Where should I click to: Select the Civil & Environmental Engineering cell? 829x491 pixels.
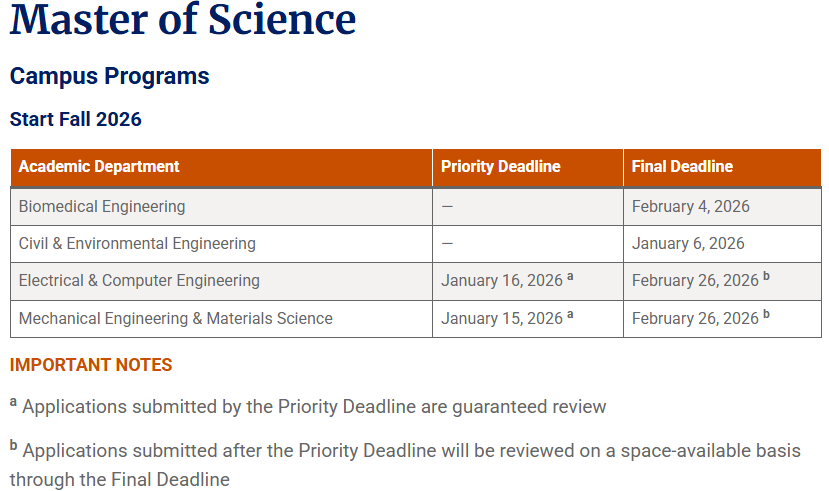(x=137, y=243)
